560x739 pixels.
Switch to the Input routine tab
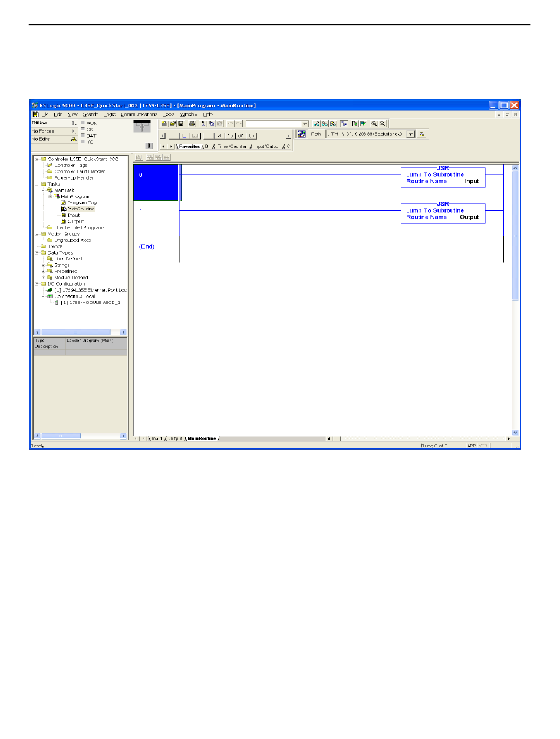157,438
